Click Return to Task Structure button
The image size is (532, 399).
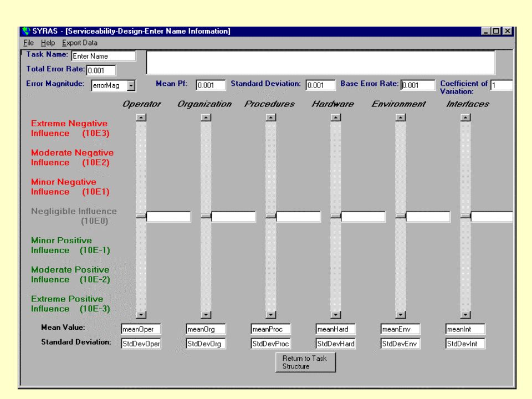point(306,362)
